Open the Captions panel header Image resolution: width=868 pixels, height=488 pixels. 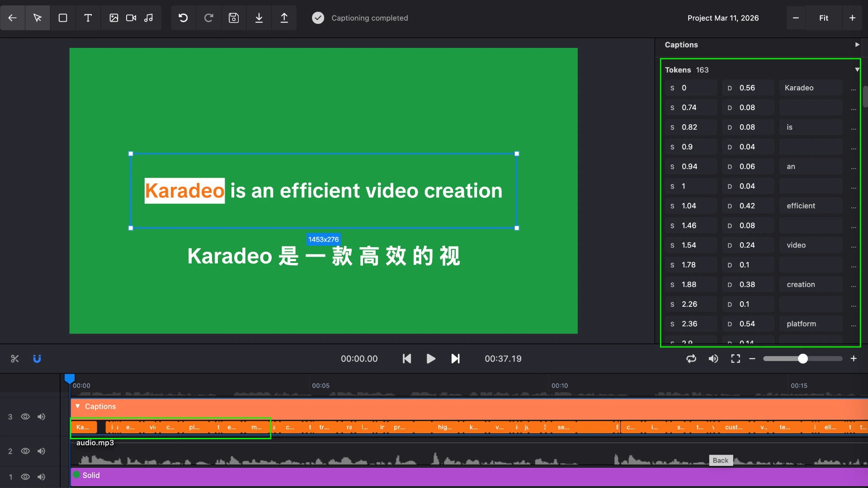point(681,44)
